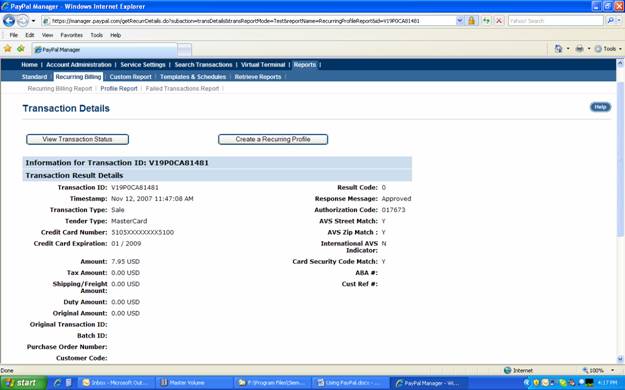This screenshot has height=390, width=625.
Task: Click the Refresh page icon
Action: 485,20
